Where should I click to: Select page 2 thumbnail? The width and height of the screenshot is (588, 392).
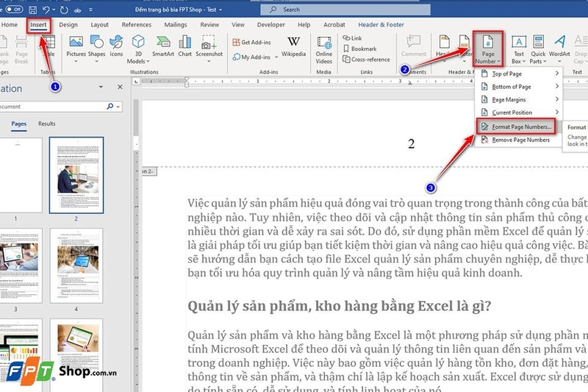76,175
